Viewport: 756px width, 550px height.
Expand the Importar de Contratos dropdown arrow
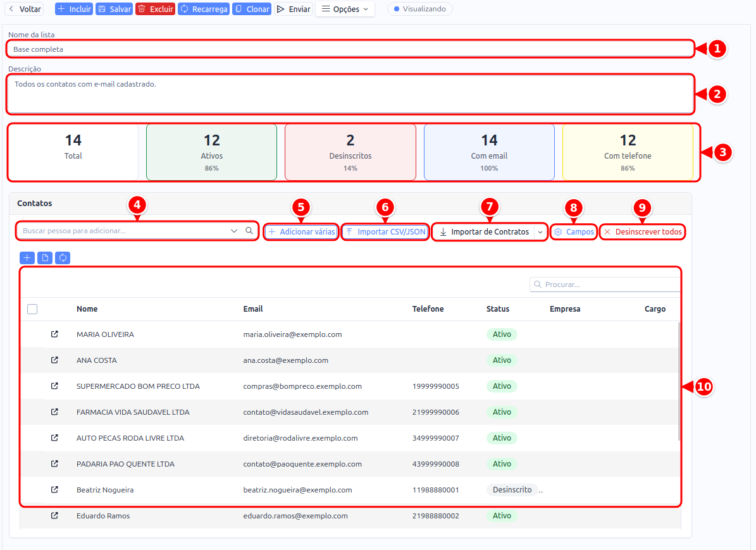[540, 232]
